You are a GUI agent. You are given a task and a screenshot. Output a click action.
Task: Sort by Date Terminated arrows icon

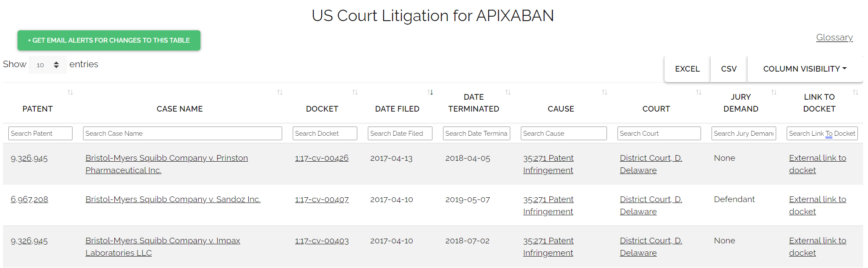(508, 92)
